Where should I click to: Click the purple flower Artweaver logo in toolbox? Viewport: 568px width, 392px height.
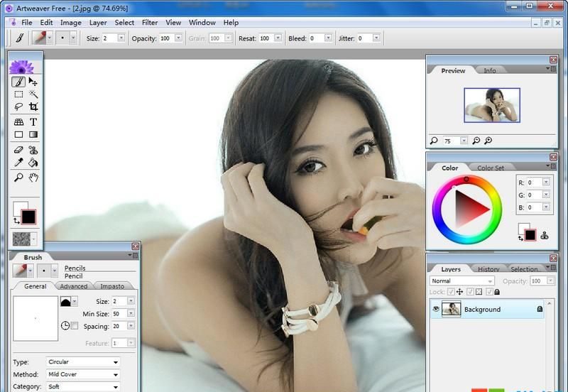pyautogui.click(x=21, y=67)
